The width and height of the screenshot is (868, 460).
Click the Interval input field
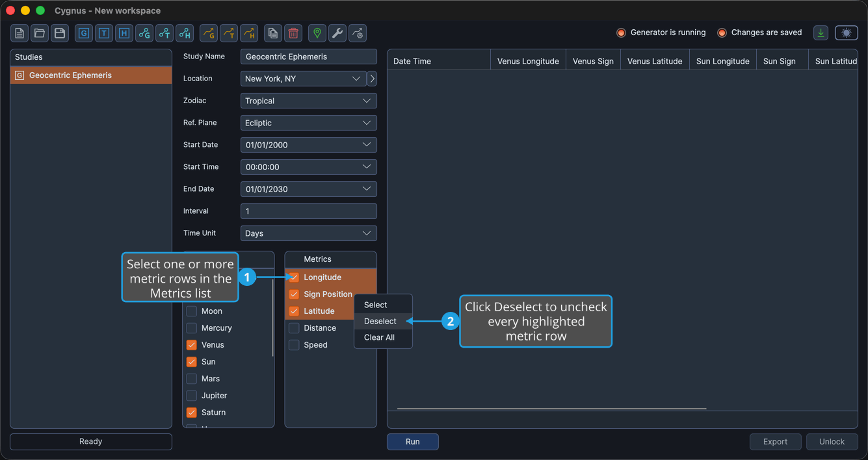click(308, 211)
